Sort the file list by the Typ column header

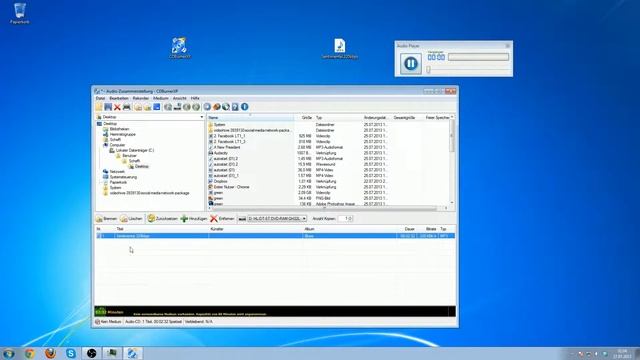[x=338, y=118]
